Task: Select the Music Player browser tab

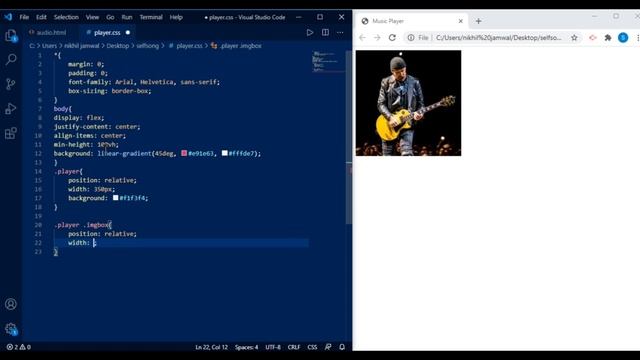Action: click(412, 21)
